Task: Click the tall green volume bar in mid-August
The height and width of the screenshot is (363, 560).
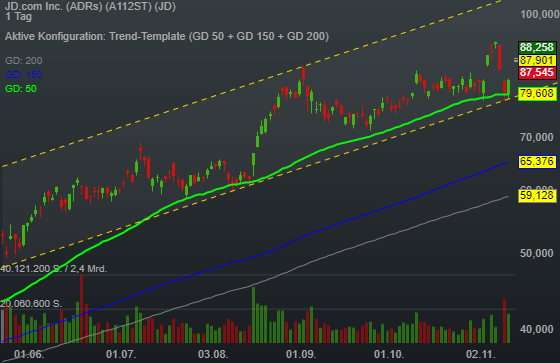Action: coord(254,315)
